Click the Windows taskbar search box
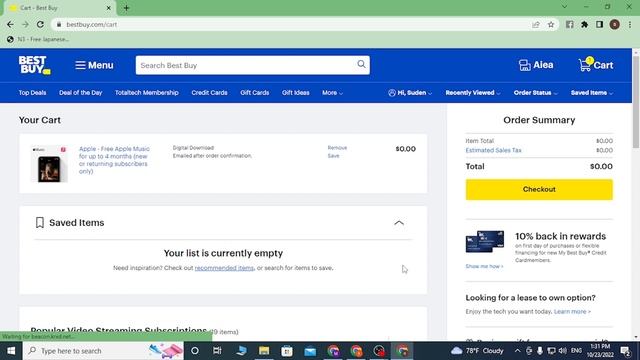Screen dimensions: 640x360 coord(103,351)
